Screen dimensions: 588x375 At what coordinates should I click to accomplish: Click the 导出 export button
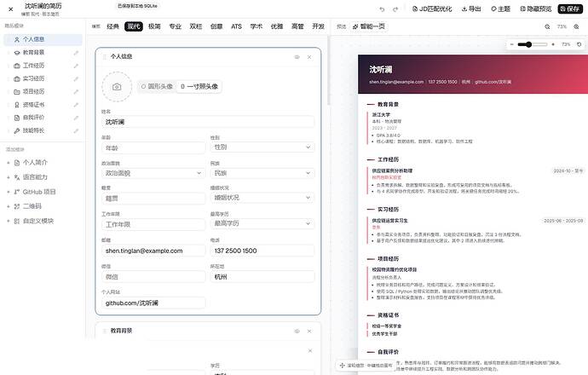(x=471, y=9)
